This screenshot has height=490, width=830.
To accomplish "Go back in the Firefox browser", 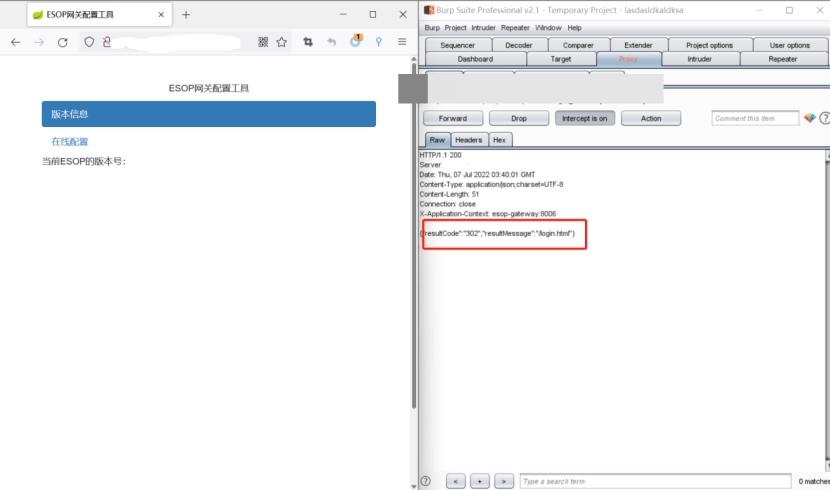I will point(15,42).
